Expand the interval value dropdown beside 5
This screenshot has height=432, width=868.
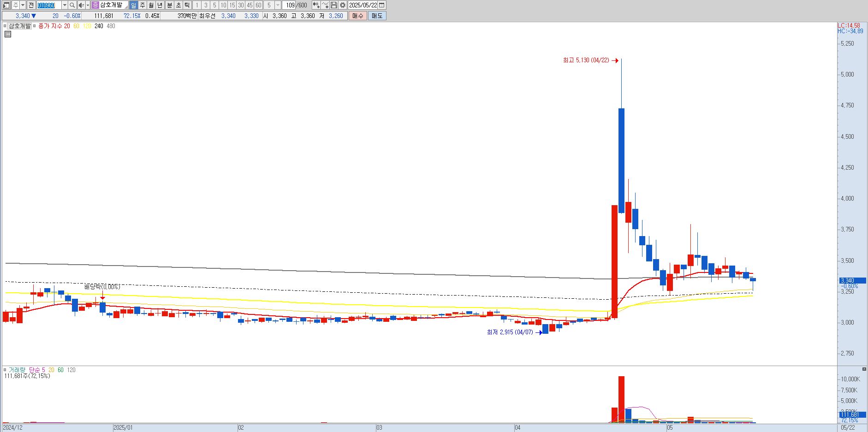coord(278,5)
